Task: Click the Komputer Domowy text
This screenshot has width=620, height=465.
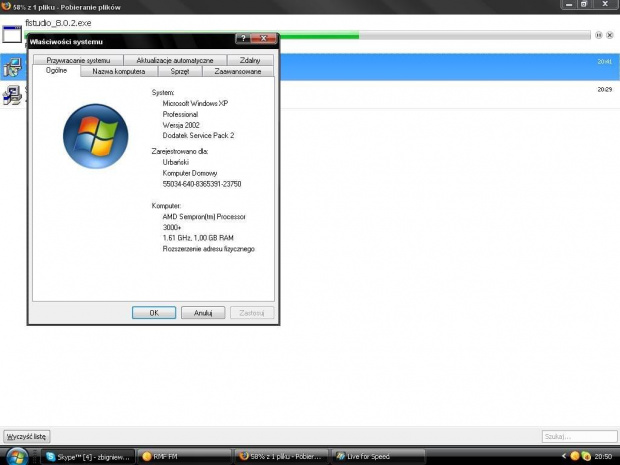Action: pyautogui.click(x=190, y=173)
